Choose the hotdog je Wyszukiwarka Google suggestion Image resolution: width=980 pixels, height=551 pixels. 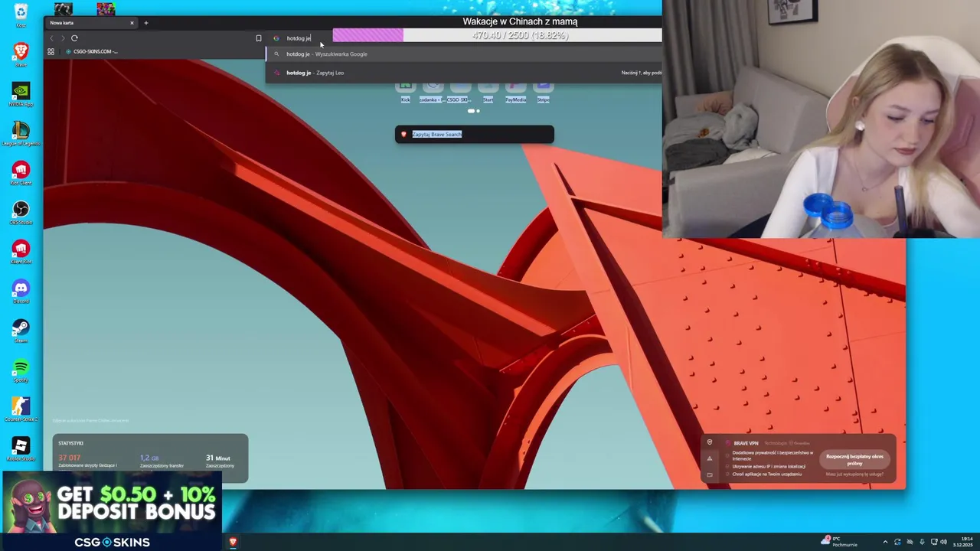coord(463,54)
